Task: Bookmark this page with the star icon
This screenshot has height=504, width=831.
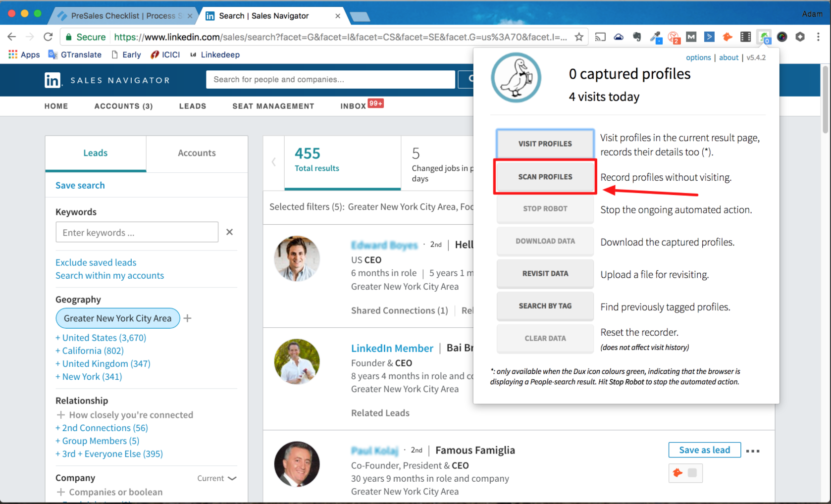Action: [578, 37]
